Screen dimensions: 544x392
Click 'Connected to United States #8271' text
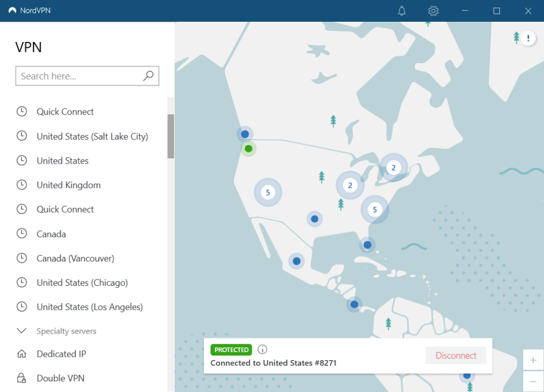coord(274,363)
